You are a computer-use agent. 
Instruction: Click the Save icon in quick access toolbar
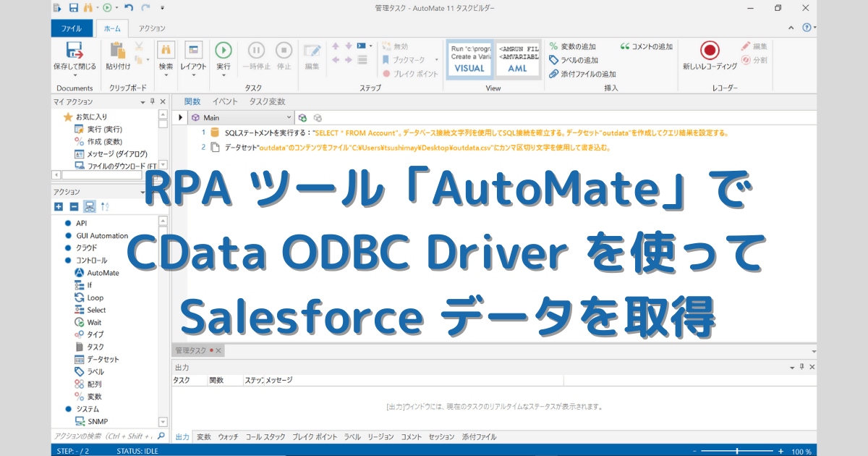click(x=74, y=8)
